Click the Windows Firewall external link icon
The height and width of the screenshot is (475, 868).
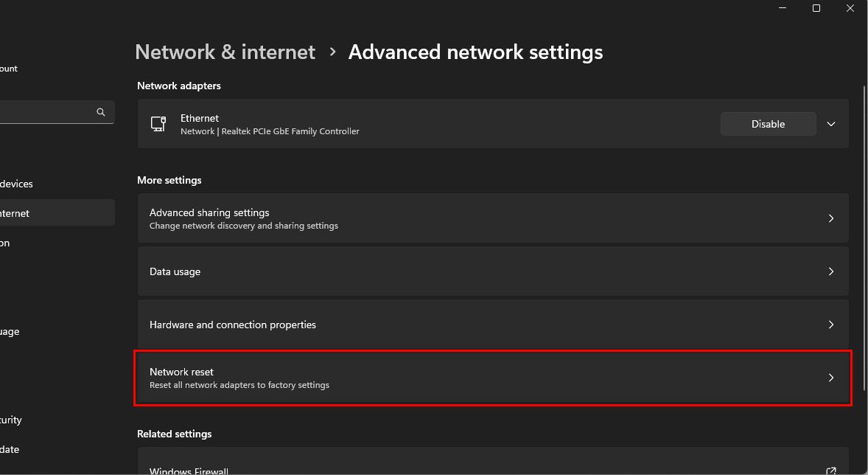click(831, 471)
